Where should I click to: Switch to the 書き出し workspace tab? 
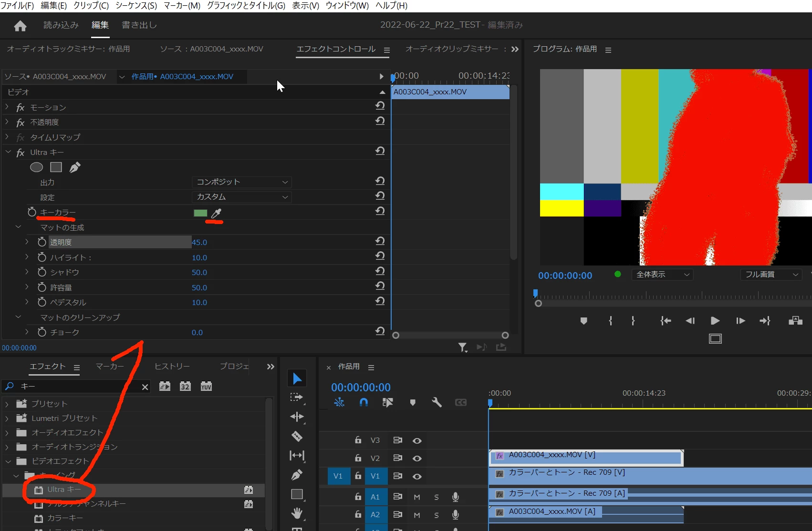[x=139, y=25]
